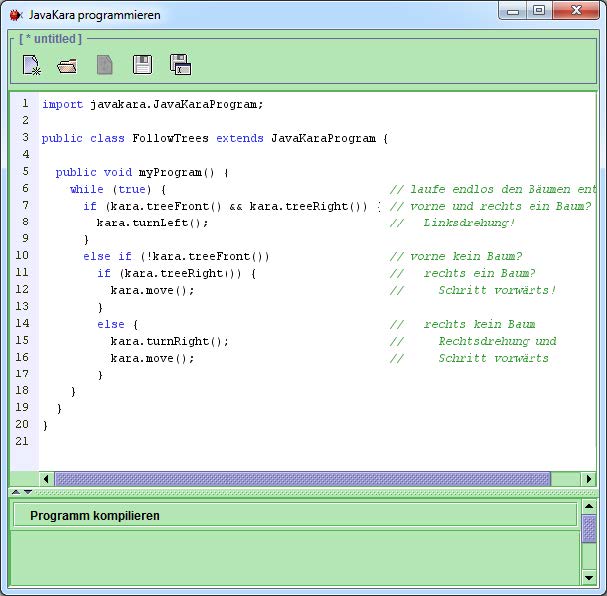The image size is (607, 596).
Task: Collapse editor with splitter up arrow
Action: 15,492
